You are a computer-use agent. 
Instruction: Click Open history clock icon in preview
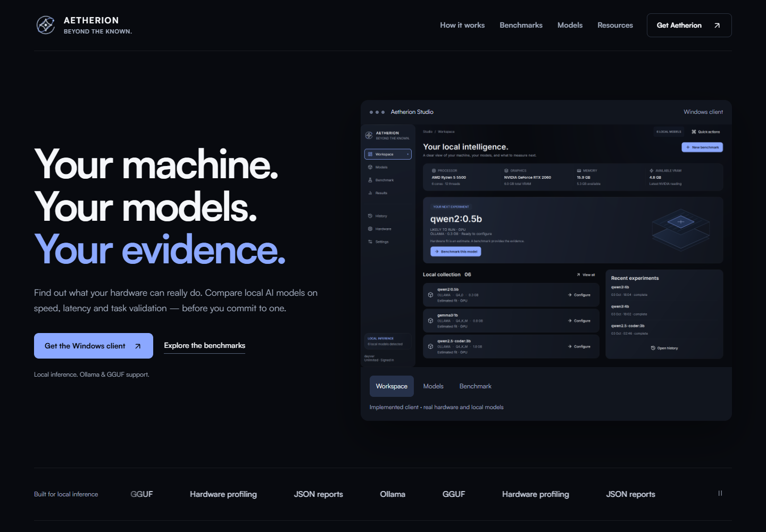coord(653,348)
